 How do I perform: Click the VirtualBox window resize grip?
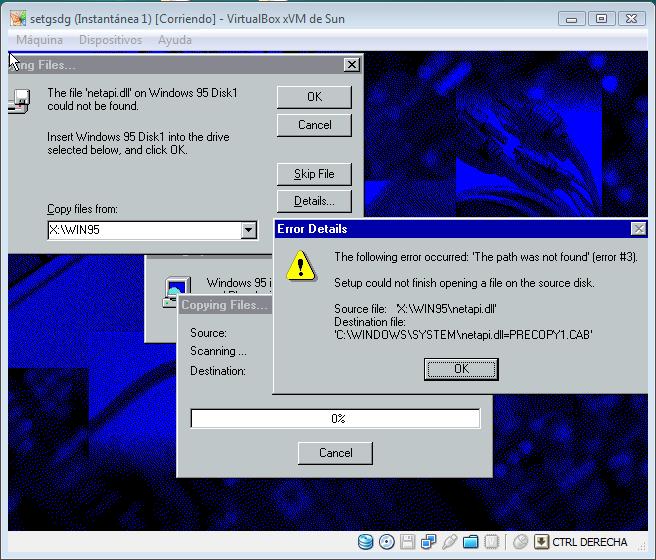[x=642, y=545]
